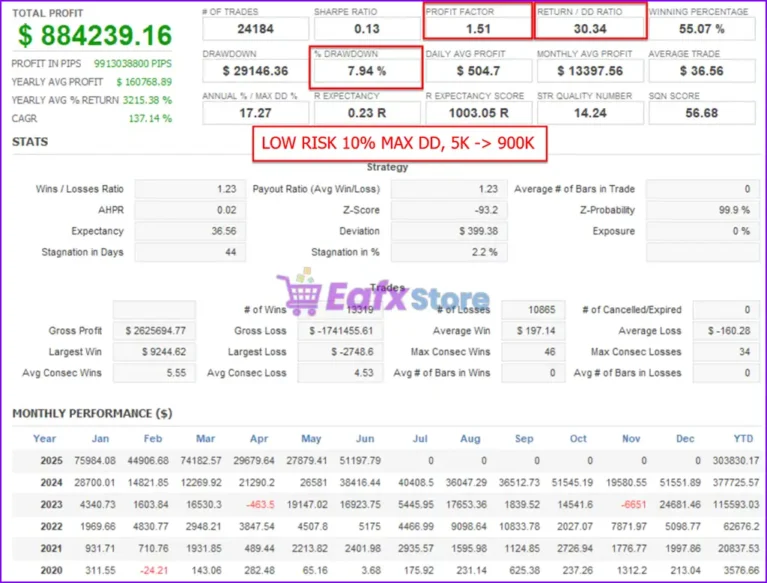Select the Gross Profit field $ 2625694.77

click(x=155, y=331)
